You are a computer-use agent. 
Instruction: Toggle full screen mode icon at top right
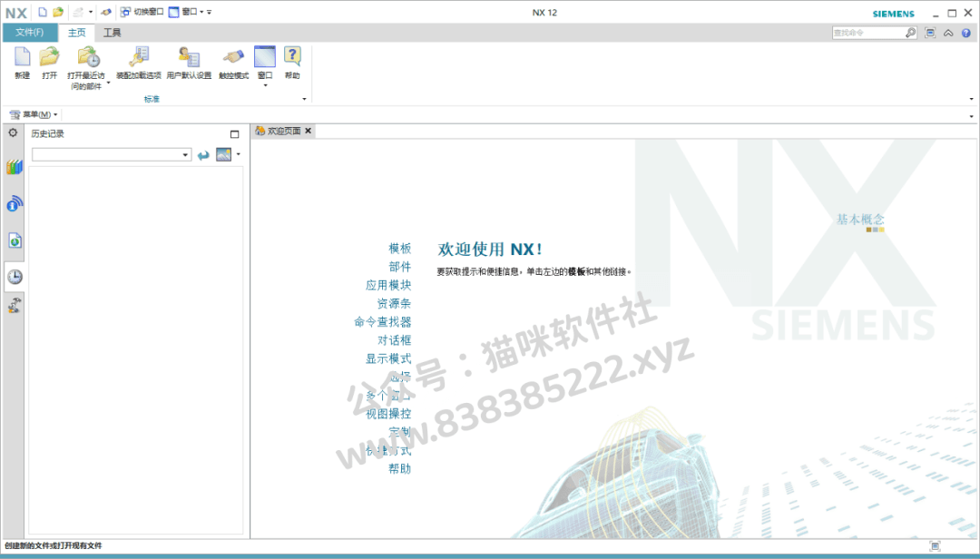point(931,33)
